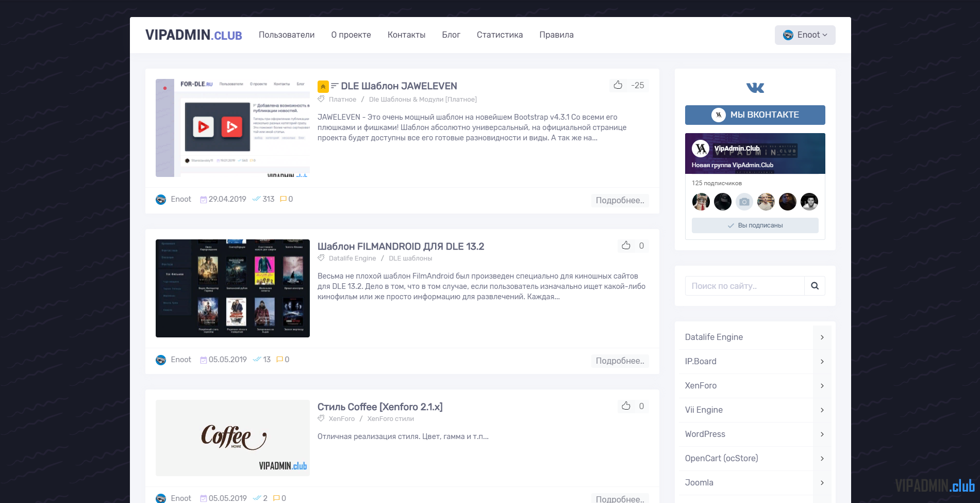Open the Joomla sidebar category link
980x503 pixels.
pyautogui.click(x=699, y=483)
